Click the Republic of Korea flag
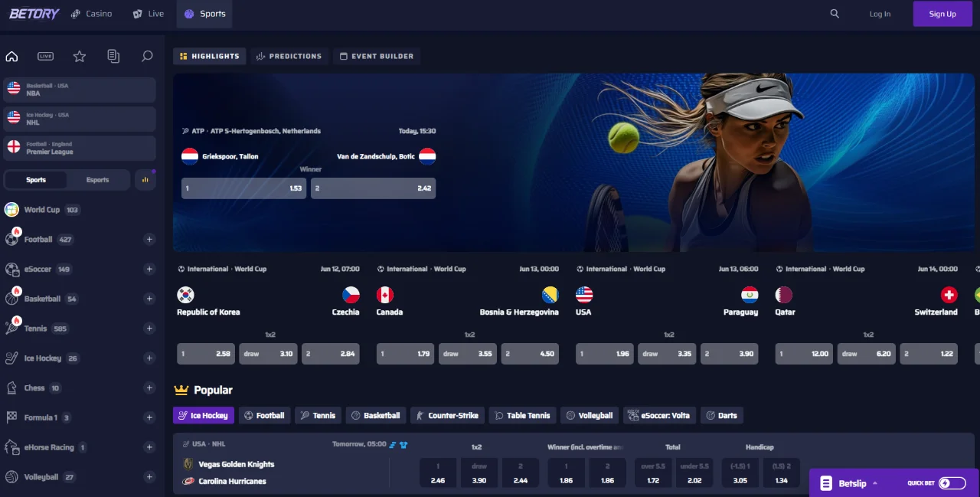Screen dimensions: 980x497 coord(185,295)
